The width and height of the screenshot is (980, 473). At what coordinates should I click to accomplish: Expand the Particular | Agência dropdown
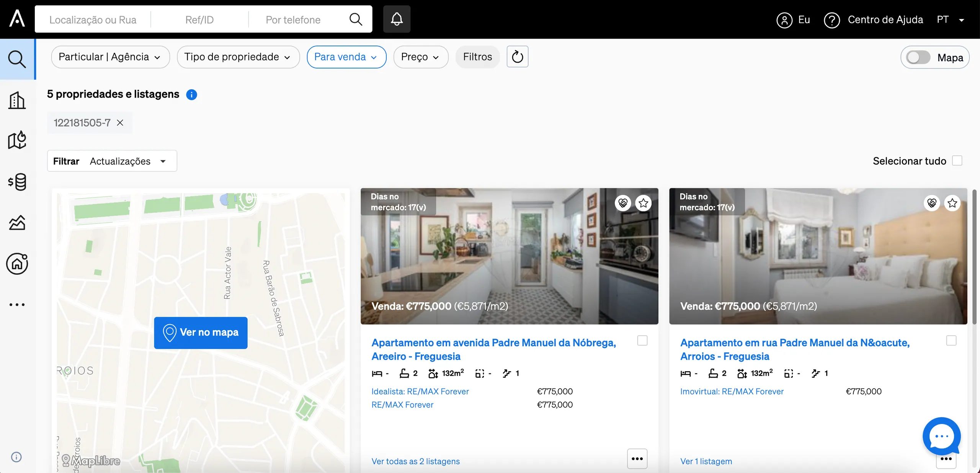coord(110,57)
